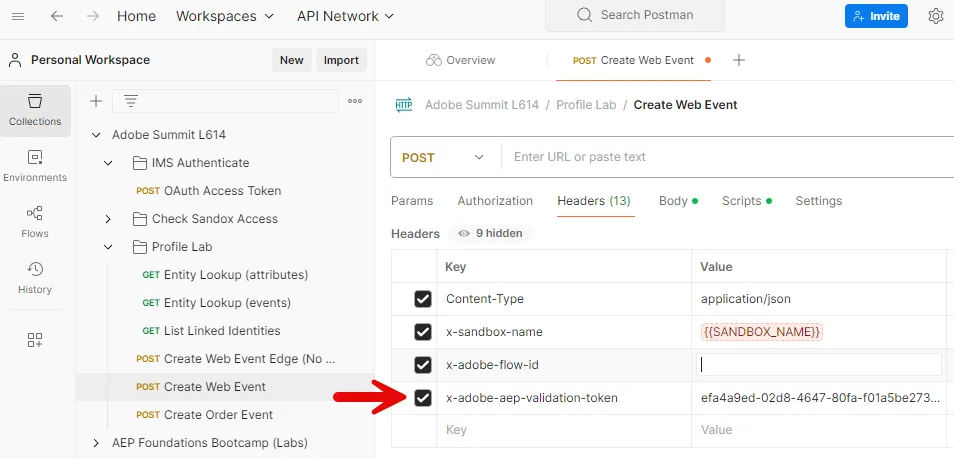Click the Search Postman field

635,15
